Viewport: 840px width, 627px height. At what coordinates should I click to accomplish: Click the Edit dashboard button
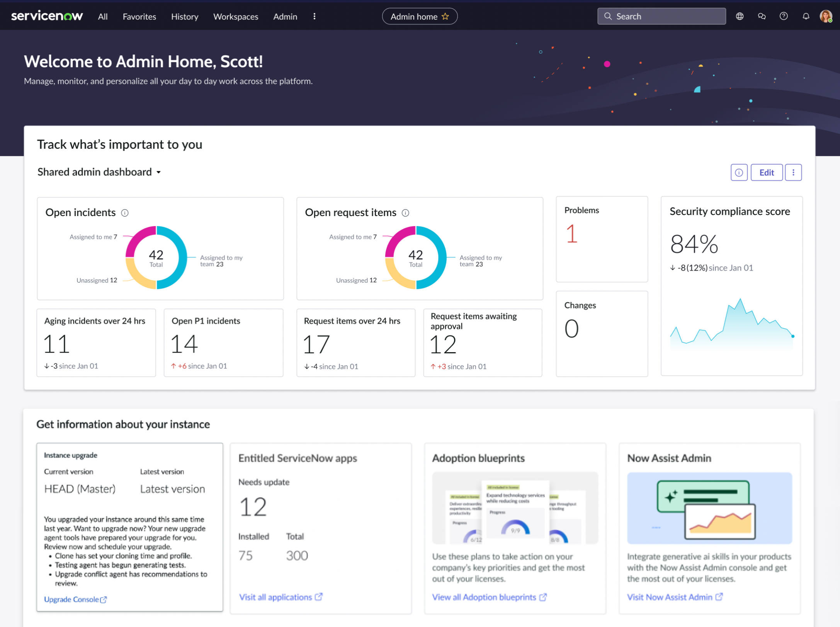pos(767,172)
